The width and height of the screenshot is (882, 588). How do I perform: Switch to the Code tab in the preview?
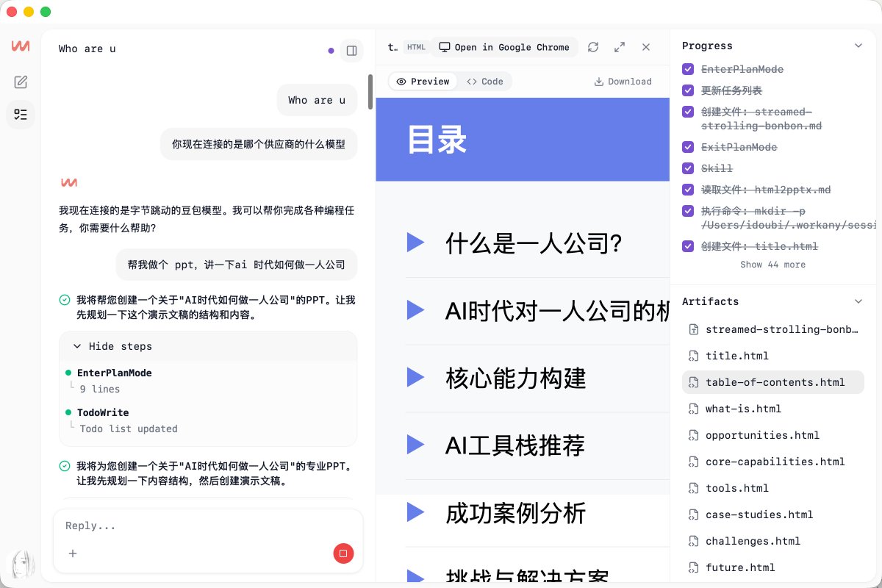tap(485, 82)
